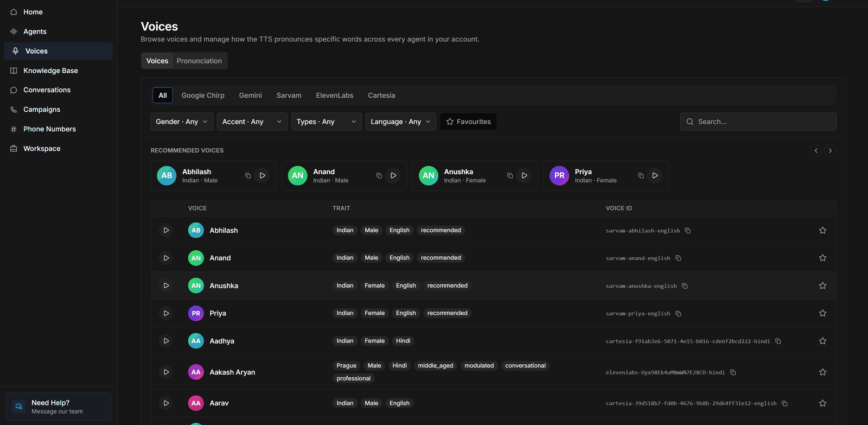Viewport: 868px width, 425px height.
Task: Play the Aakash Aryan voice sample
Action: coord(166,372)
